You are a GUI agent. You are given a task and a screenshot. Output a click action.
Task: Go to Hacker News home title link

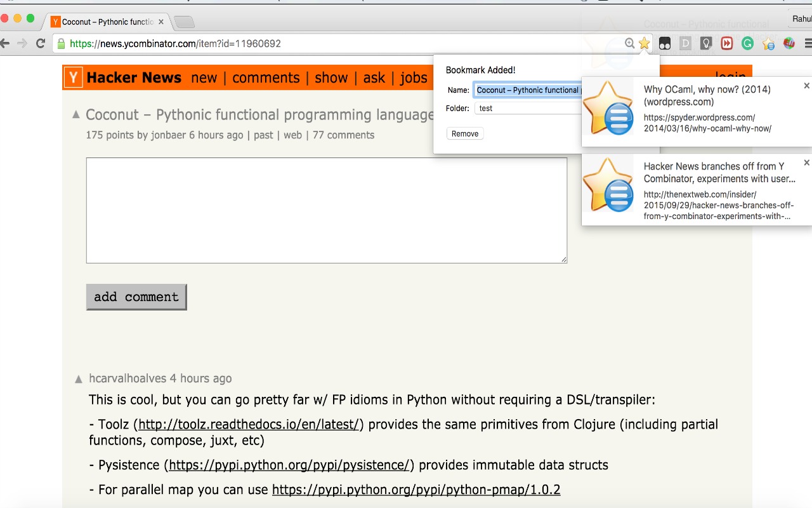tap(134, 77)
